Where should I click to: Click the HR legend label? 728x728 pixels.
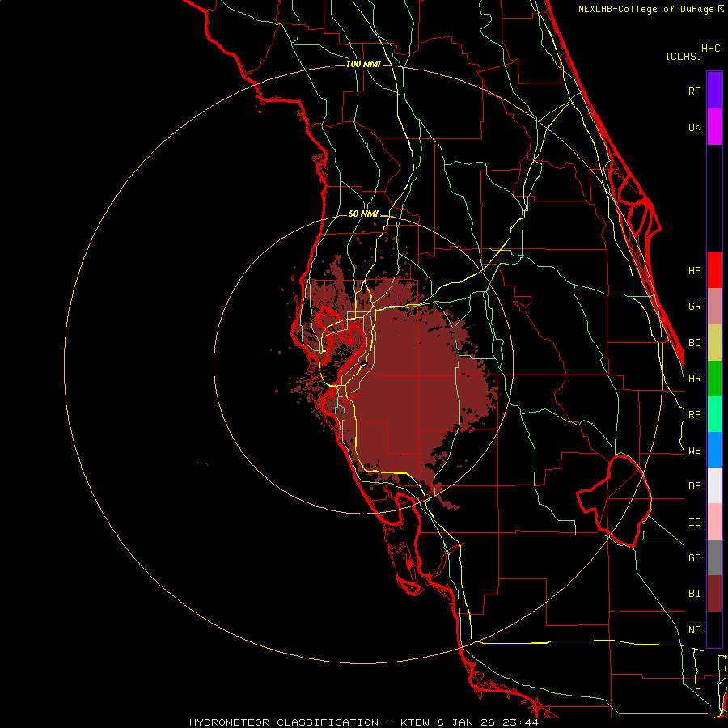[x=694, y=379]
